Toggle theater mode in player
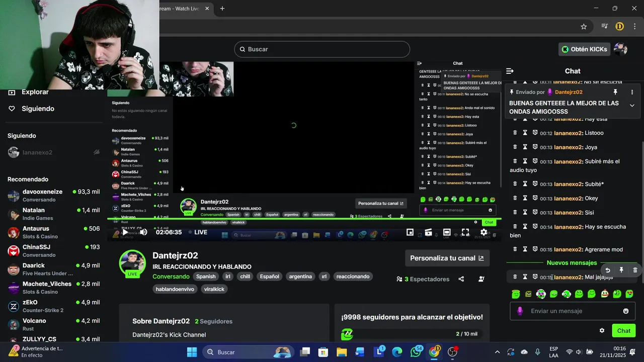The image size is (644, 362). 447,232
